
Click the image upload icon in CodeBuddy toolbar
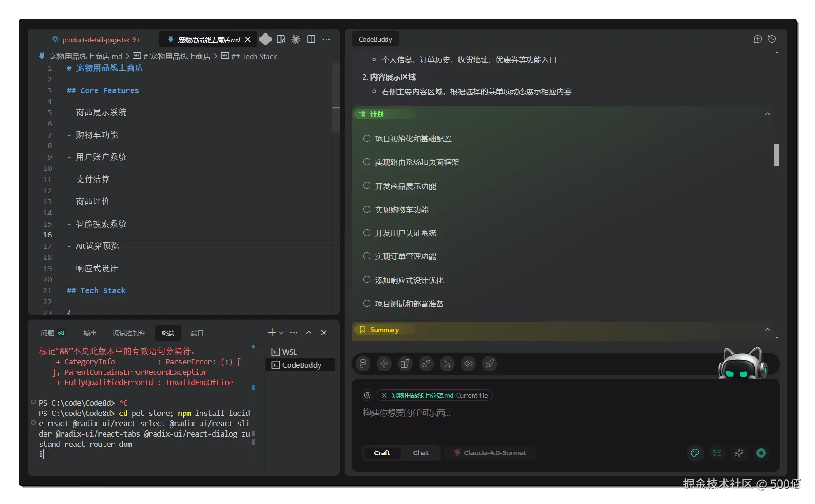(447, 363)
